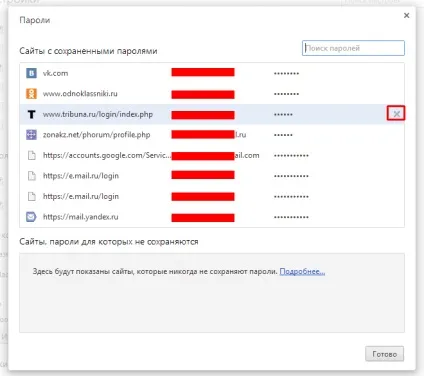
Task: Click the mail.yandex.ru masked password
Action: [x=291, y=217]
